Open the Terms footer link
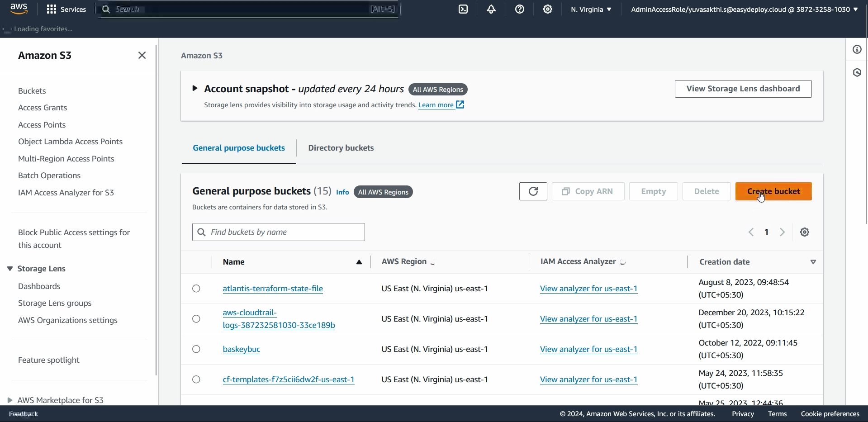868x422 pixels. (778, 414)
